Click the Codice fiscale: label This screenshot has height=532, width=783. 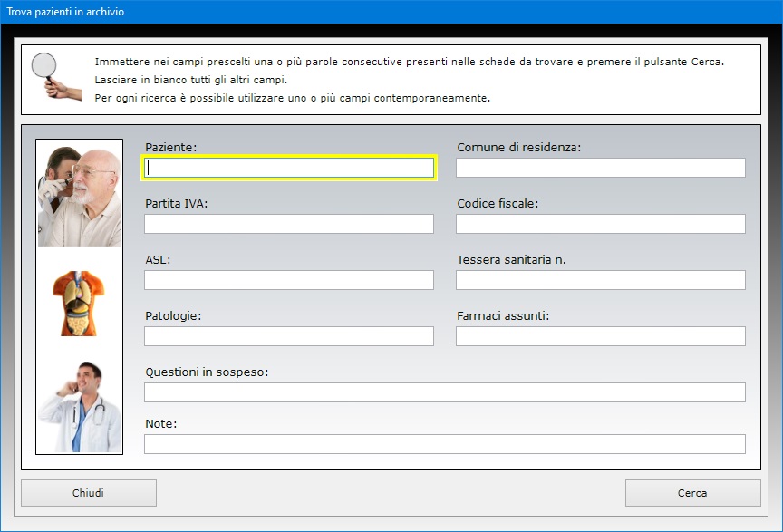[498, 203]
